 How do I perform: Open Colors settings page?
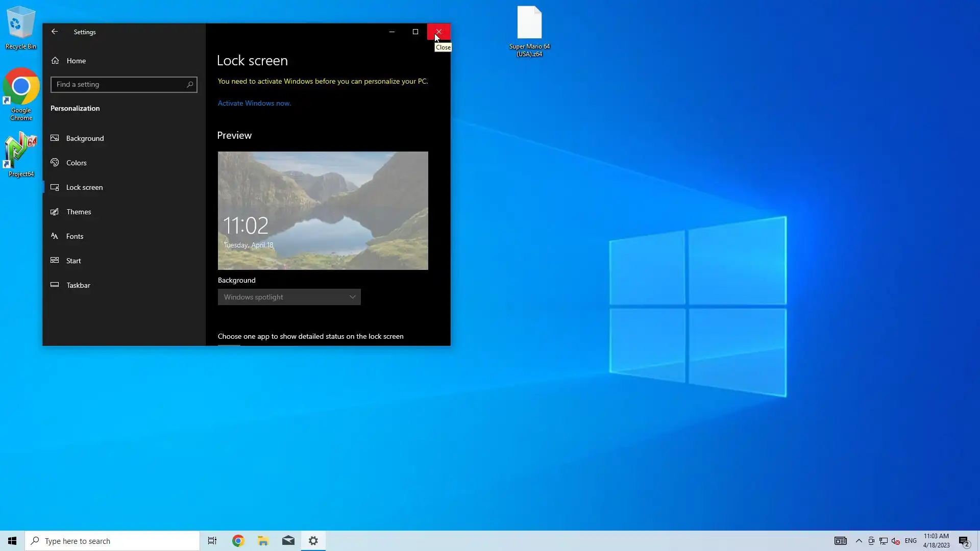tap(76, 163)
